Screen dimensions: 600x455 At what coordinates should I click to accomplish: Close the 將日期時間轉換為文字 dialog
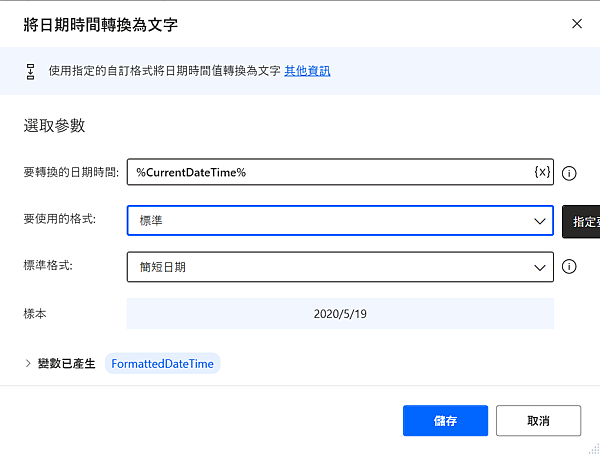575,23
